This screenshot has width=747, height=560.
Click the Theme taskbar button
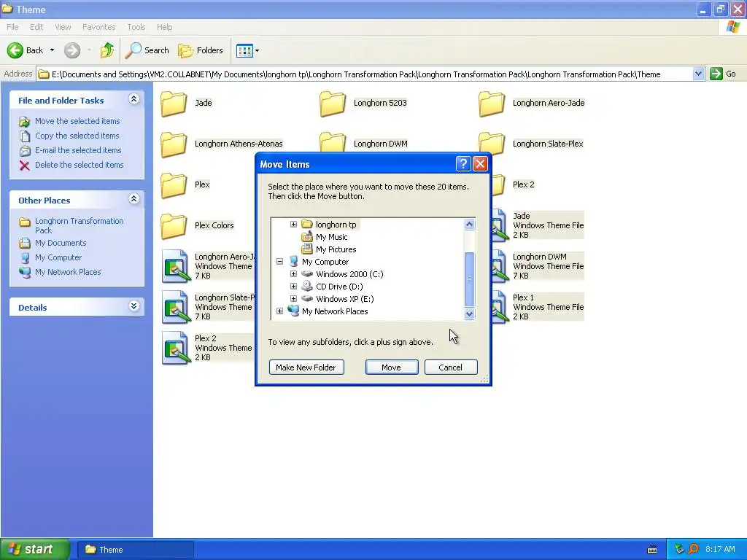pos(135,550)
